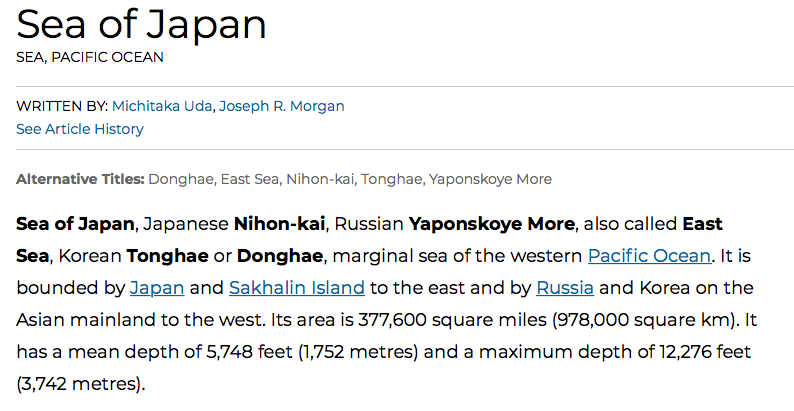This screenshot has height=411, width=794.
Task: Open the Russia hyperlink
Action: (x=565, y=288)
